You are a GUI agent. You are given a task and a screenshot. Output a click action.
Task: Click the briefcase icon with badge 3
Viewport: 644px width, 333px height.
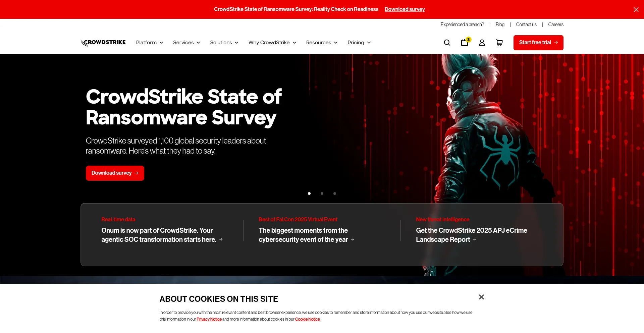[x=465, y=43]
